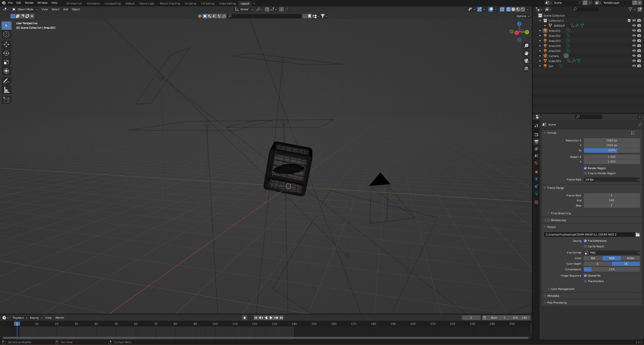The width and height of the screenshot is (644, 345).
Task: Hide Cube.001 using its eye icon
Action: click(x=634, y=61)
